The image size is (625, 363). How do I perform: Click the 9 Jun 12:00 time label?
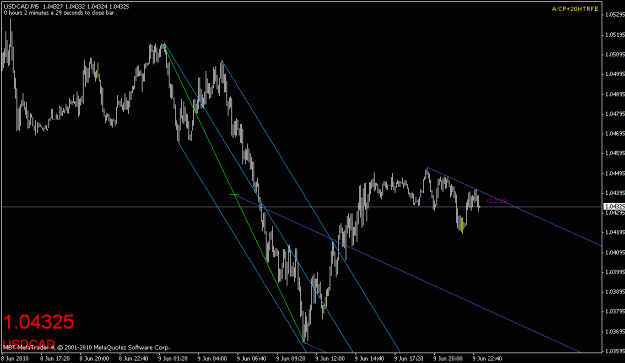tap(330, 359)
